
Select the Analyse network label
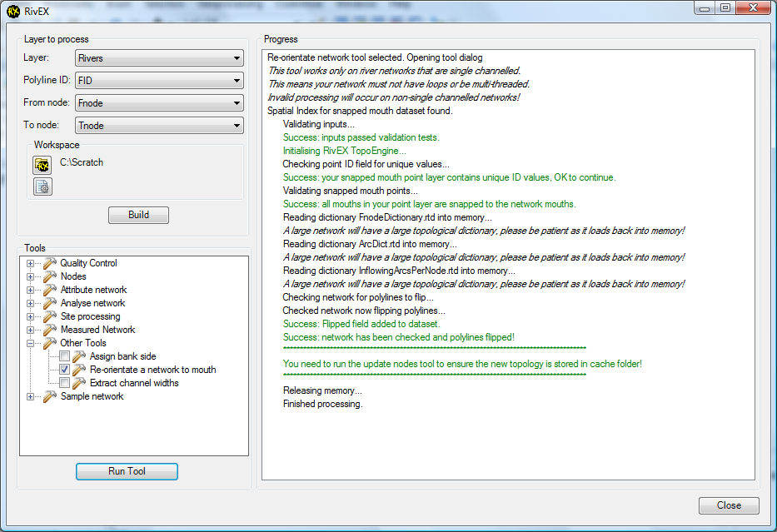click(x=92, y=303)
